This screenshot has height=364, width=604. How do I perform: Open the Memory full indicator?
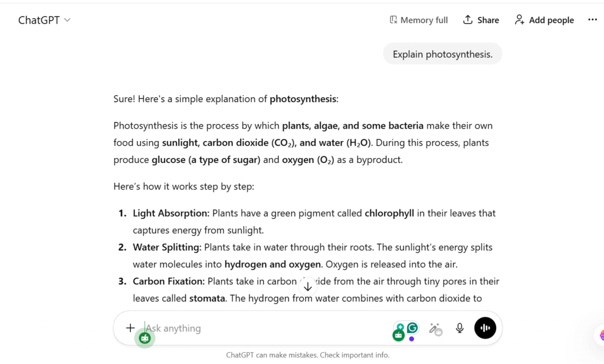[x=418, y=20]
